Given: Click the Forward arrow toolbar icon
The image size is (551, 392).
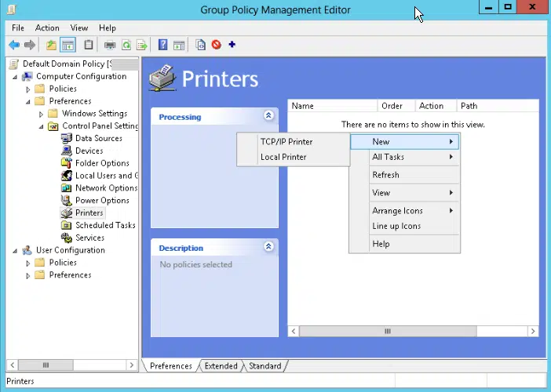Looking at the screenshot, I should 30,45.
